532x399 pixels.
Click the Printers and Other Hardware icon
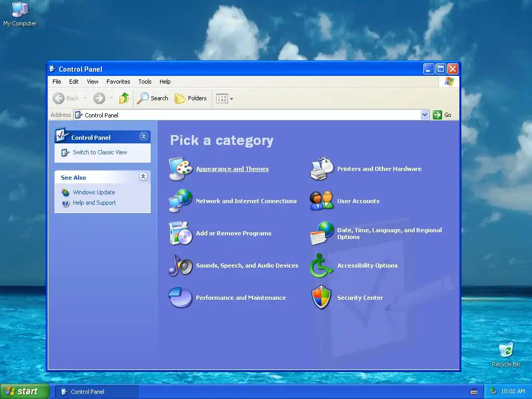[322, 169]
